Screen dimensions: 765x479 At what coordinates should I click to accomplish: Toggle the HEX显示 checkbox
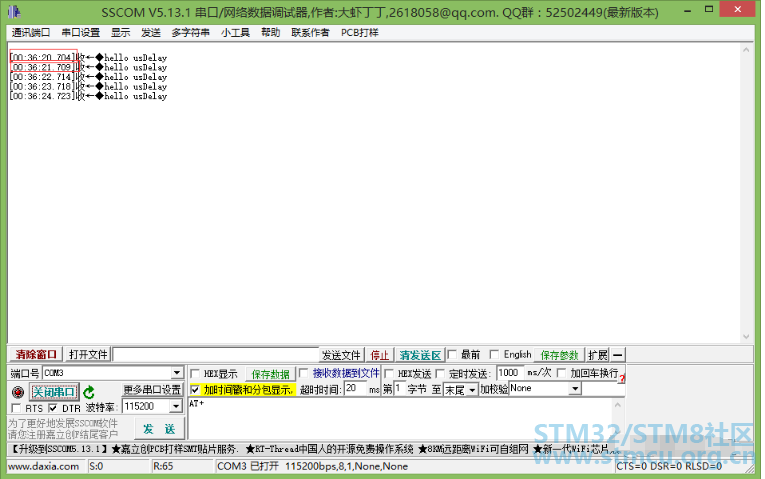195,374
